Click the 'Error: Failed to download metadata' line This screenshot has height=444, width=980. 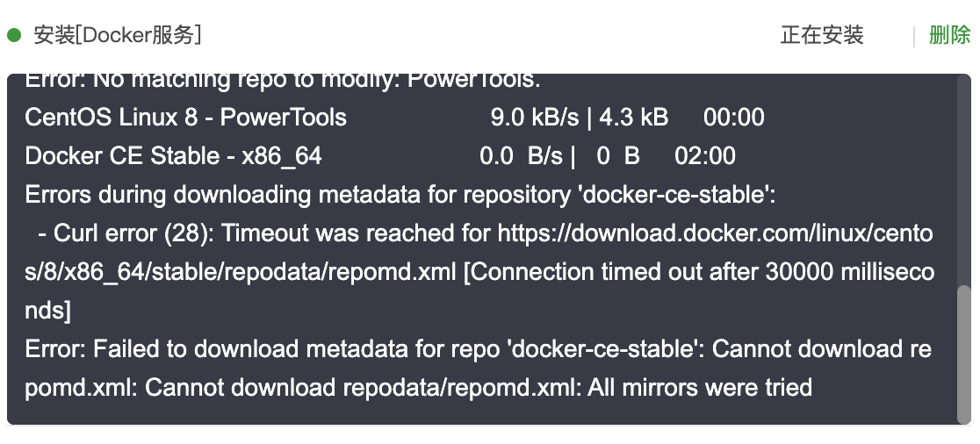pos(478,349)
